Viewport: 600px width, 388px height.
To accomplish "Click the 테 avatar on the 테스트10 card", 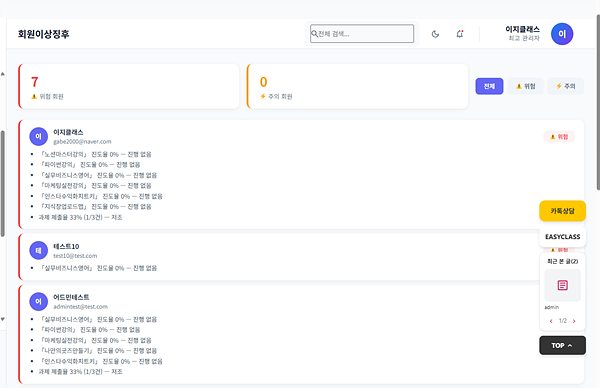I will (39, 251).
